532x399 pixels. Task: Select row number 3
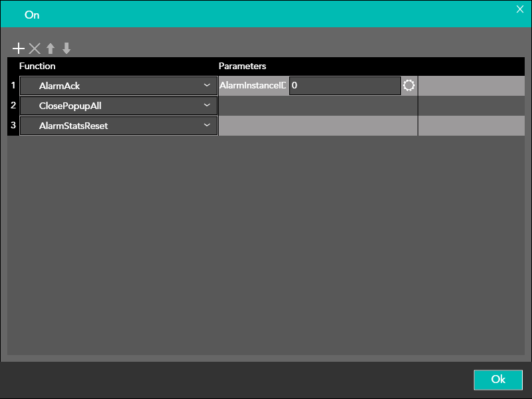point(13,126)
